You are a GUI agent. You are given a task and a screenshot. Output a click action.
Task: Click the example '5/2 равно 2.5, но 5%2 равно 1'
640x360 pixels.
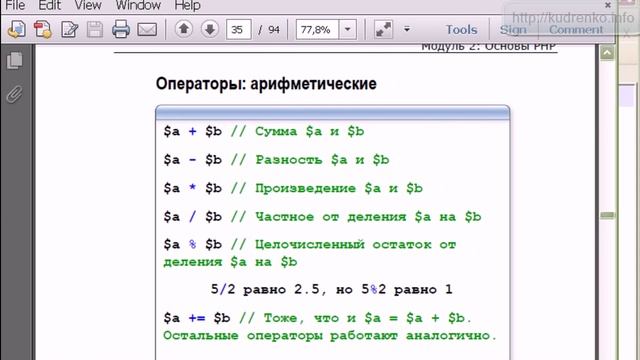[x=331, y=289]
